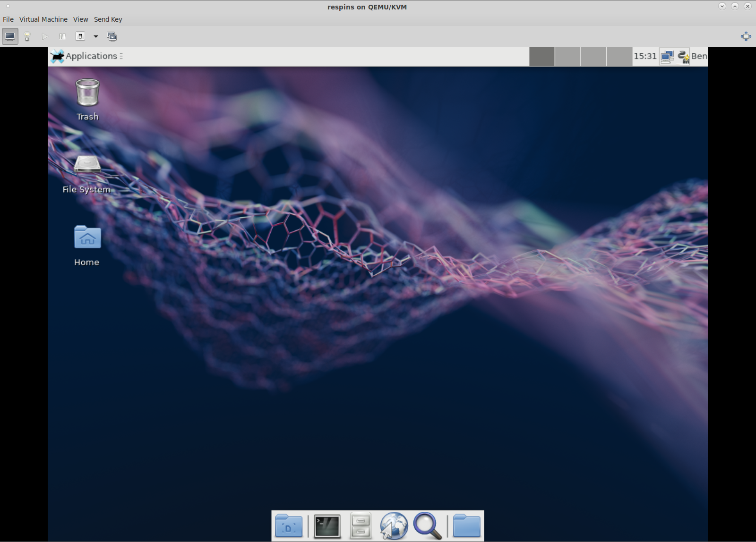
Task: Show the graphical console view
Action: [10, 36]
